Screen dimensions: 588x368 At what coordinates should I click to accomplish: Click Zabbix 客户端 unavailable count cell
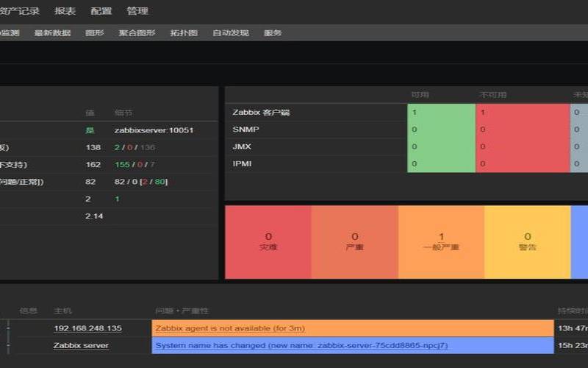tap(523, 113)
